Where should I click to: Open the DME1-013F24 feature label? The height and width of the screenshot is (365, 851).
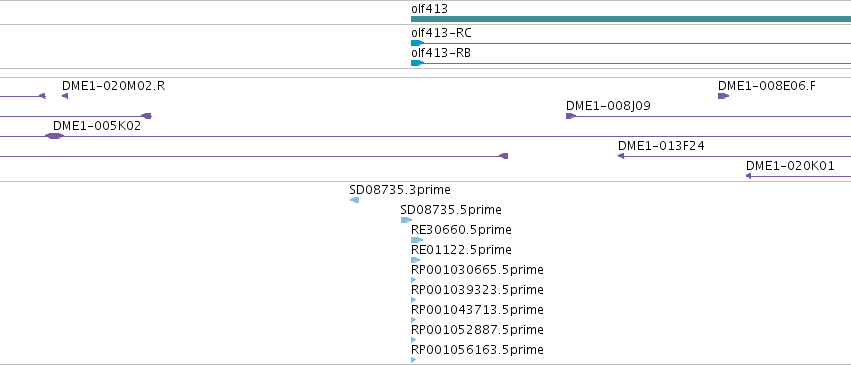[x=661, y=145]
